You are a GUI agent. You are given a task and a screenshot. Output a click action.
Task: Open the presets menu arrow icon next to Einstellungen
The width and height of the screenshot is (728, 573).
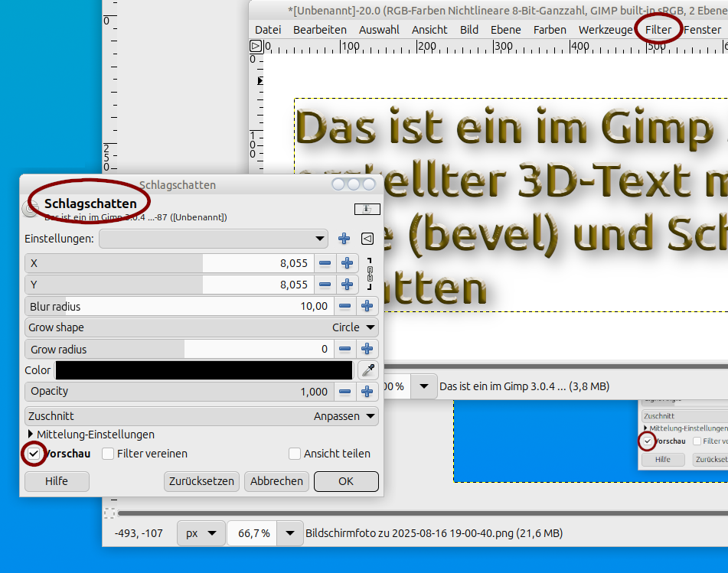click(367, 239)
